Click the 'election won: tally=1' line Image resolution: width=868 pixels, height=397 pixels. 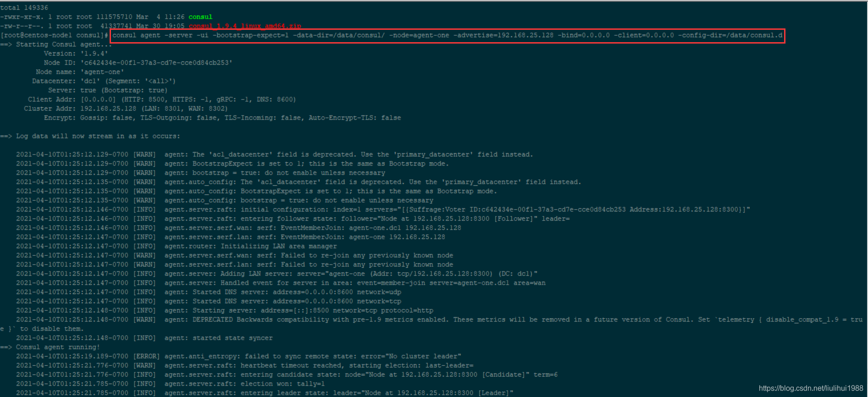[x=170, y=384]
